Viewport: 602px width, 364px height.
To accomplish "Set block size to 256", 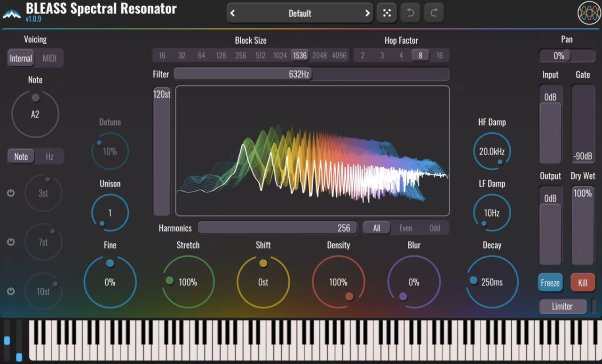I will 241,55.
